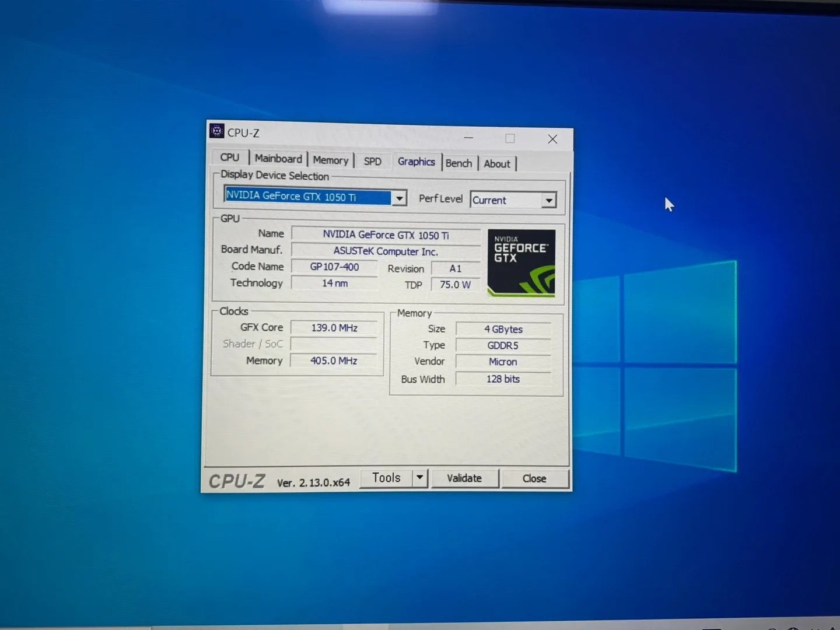Click the A1 revision value
This screenshot has height=630, width=840.
455,268
